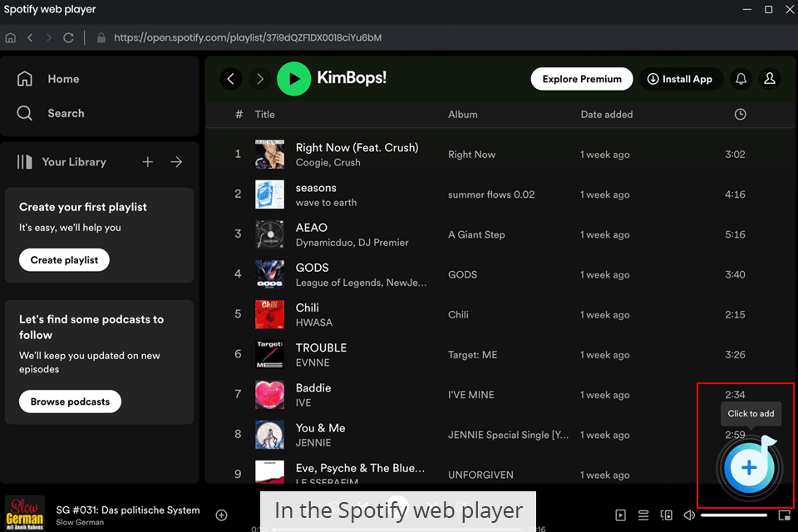Viewport: 798px width, 532px height.
Task: Open the UNFORGIVEN album link
Action: click(480, 475)
